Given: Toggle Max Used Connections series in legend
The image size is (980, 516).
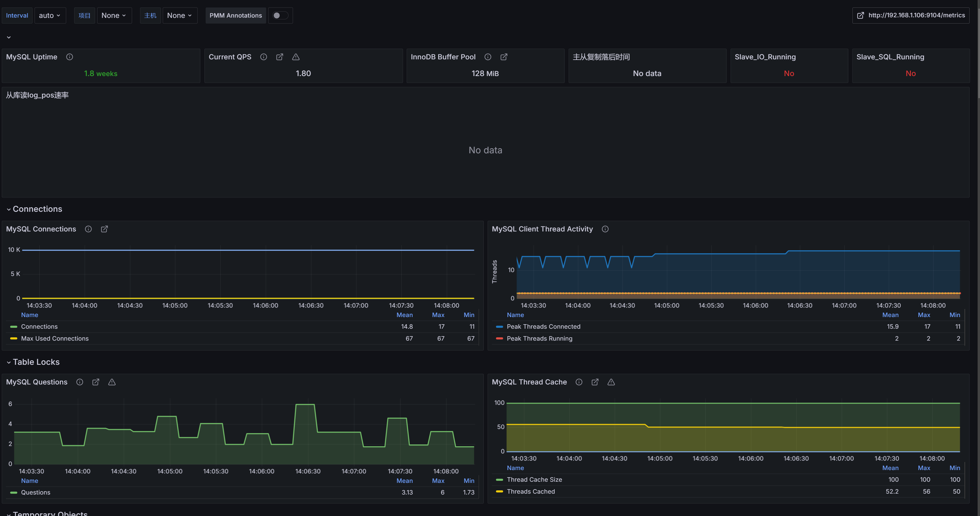Looking at the screenshot, I should click(x=55, y=339).
